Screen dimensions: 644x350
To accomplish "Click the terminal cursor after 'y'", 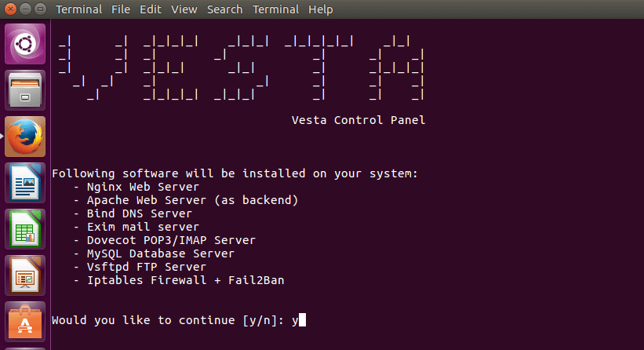I will pos(302,320).
